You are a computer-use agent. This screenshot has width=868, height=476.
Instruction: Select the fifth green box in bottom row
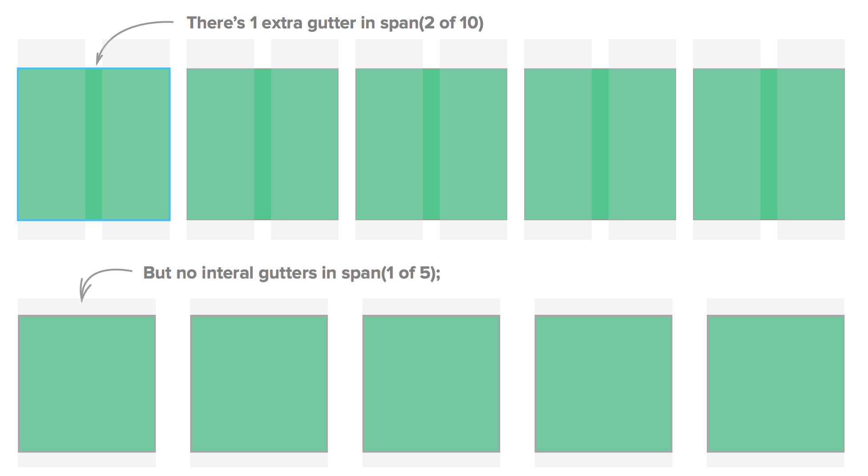776,384
